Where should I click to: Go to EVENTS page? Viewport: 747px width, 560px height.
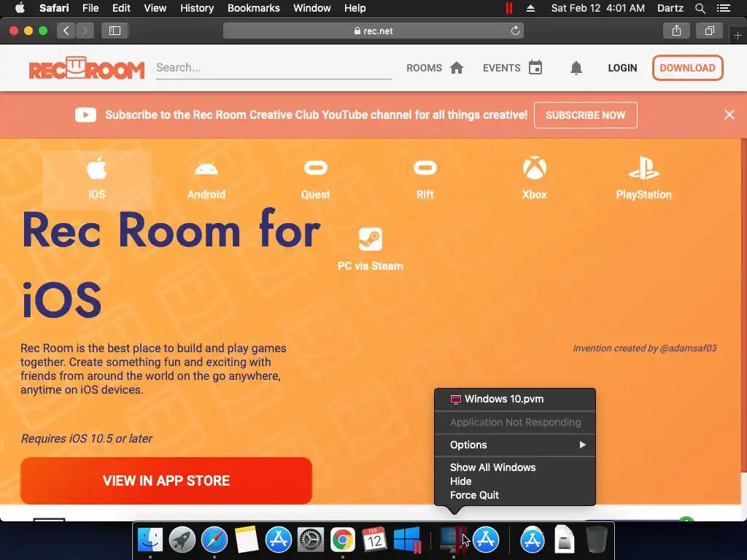click(x=513, y=68)
